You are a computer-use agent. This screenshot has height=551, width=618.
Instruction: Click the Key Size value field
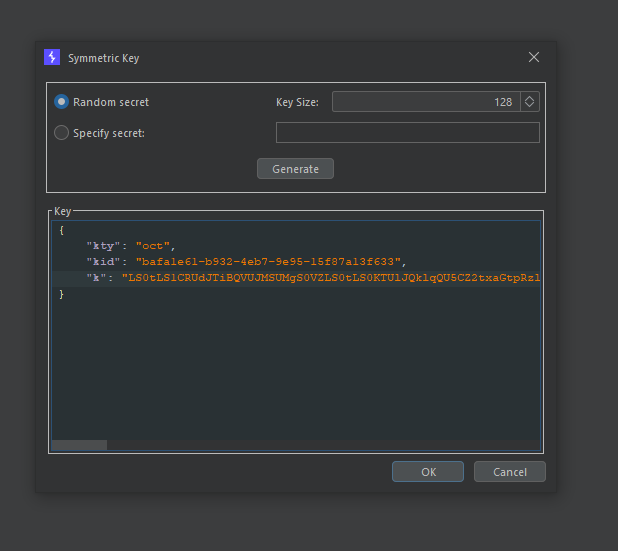[425, 102]
